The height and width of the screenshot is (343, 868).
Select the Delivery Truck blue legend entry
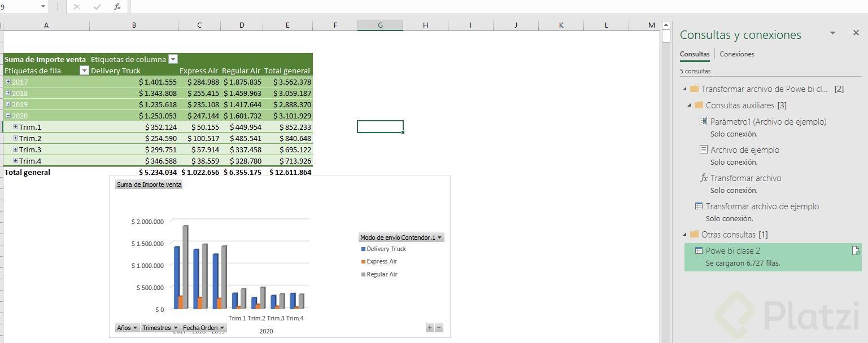coord(383,249)
